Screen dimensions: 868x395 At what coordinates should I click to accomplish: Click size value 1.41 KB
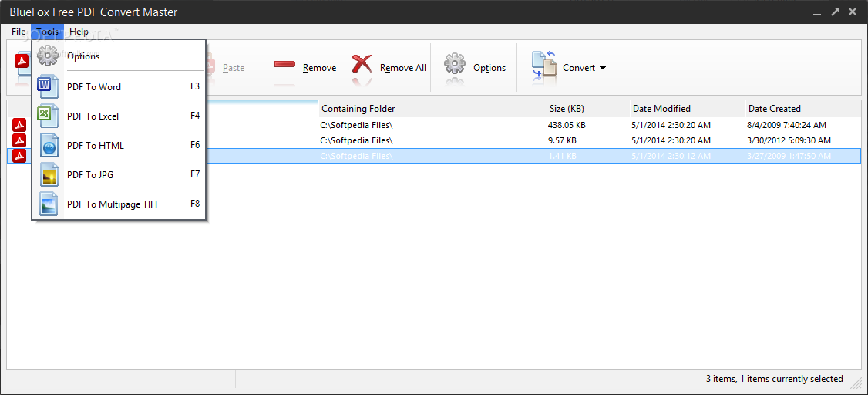click(x=562, y=156)
